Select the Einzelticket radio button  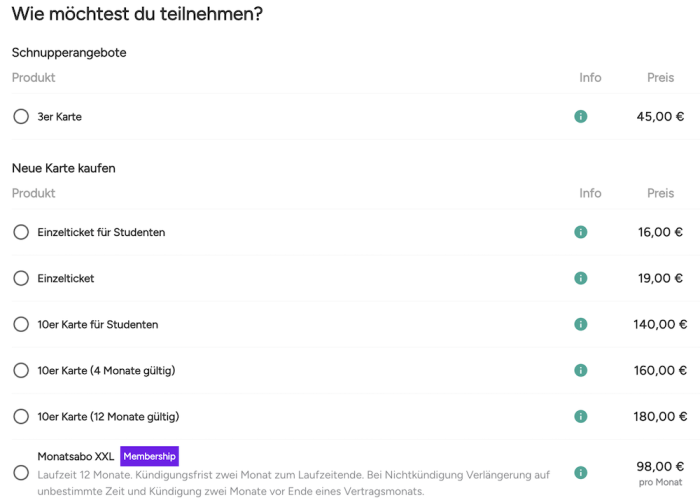pyautogui.click(x=21, y=278)
